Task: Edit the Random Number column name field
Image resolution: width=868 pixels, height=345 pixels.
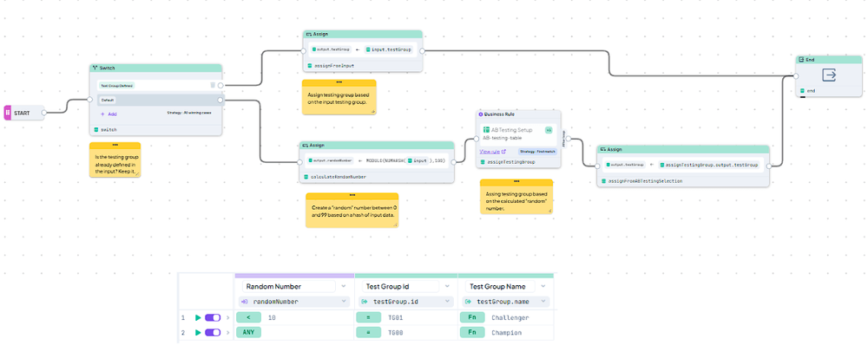Action: 289,286
